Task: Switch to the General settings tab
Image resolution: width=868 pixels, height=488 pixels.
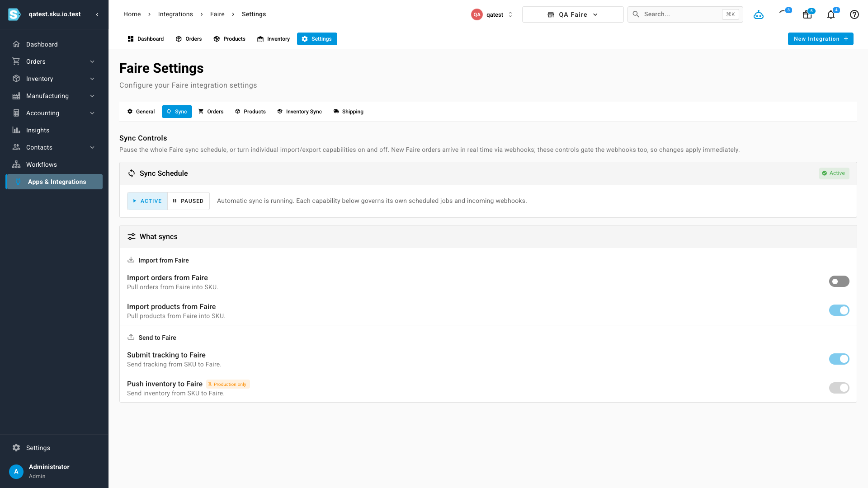Action: pos(141,112)
